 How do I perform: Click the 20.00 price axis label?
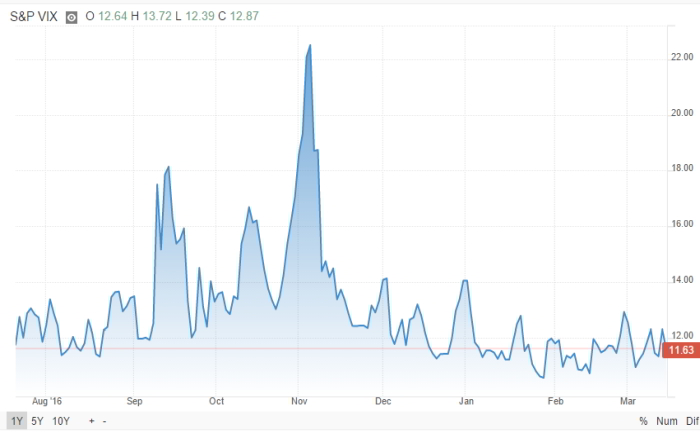pyautogui.click(x=682, y=113)
